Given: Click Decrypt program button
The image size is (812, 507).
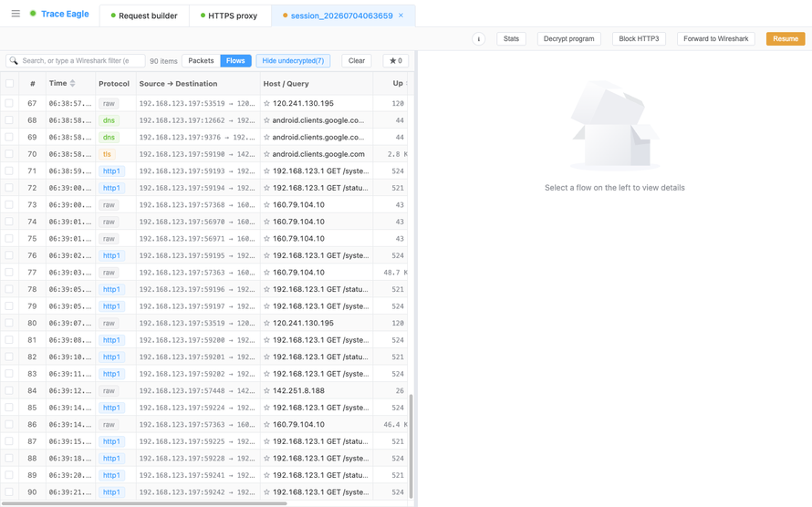Looking at the screenshot, I should (568, 39).
